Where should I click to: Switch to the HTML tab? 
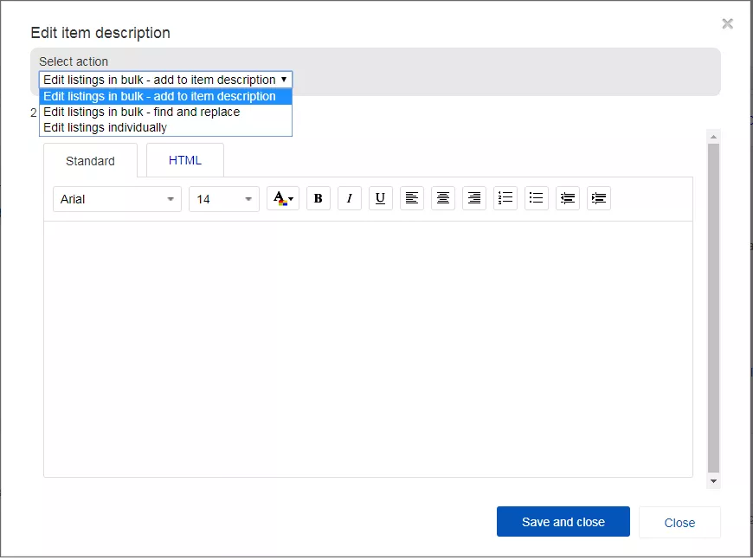point(185,160)
